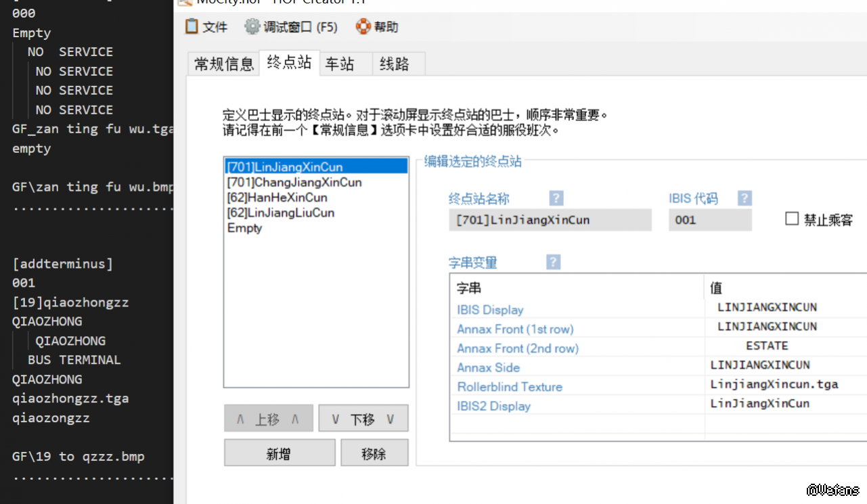867x504 pixels.
Task: Click GF\19 to qzzz.bmp line in editor
Action: pyautogui.click(x=79, y=457)
